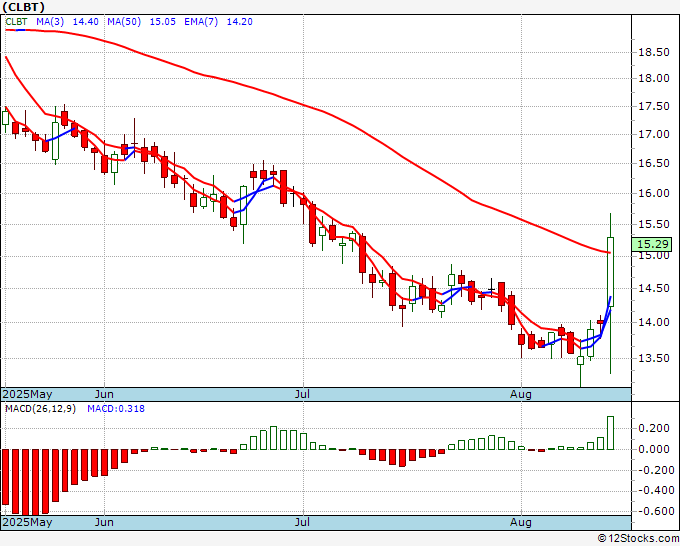Click the green 15.29 current price tag
Screen dimensions: 680x546
click(x=652, y=244)
